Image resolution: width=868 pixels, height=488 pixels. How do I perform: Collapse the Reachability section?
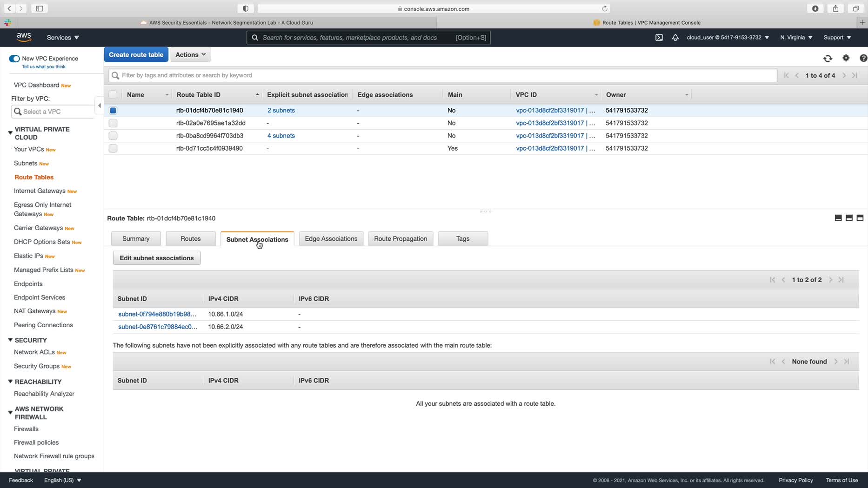point(10,382)
